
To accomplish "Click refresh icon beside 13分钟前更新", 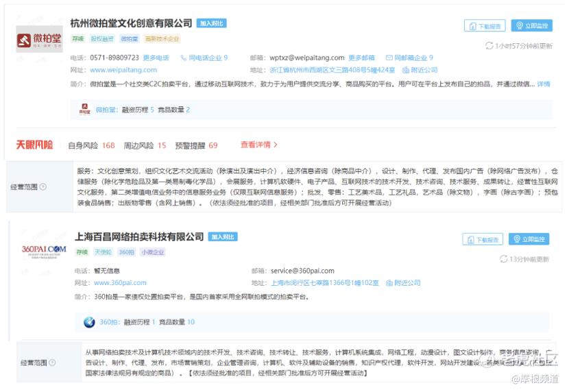I will tap(503, 259).
